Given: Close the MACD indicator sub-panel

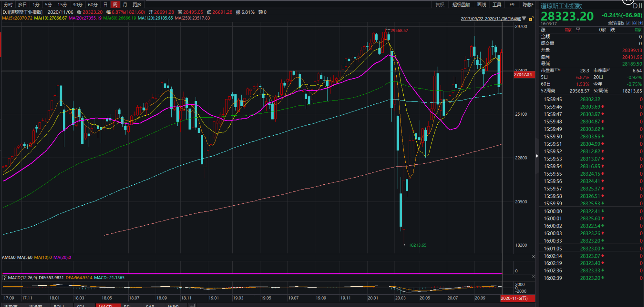Looking at the screenshot, I should click(x=533, y=277).
